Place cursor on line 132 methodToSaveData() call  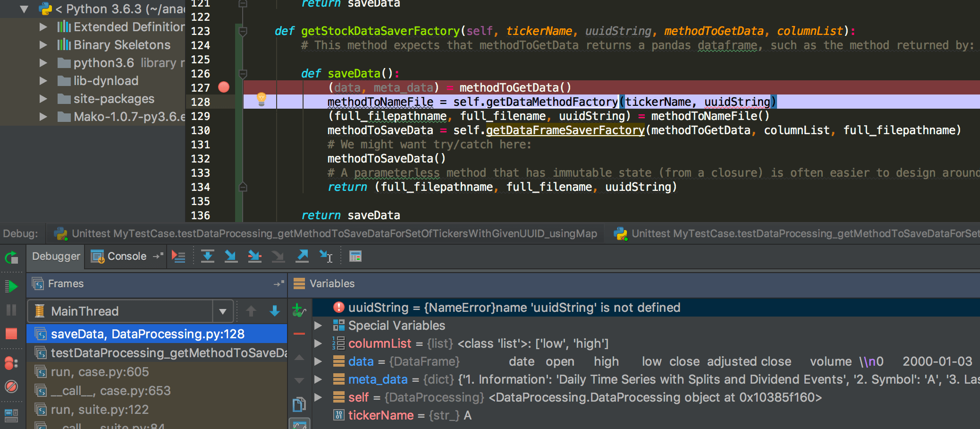(x=387, y=159)
